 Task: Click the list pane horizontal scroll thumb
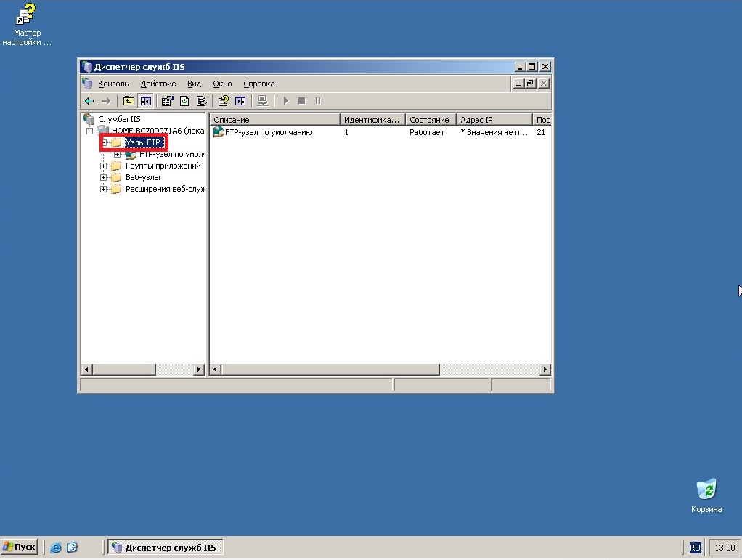click(330, 369)
